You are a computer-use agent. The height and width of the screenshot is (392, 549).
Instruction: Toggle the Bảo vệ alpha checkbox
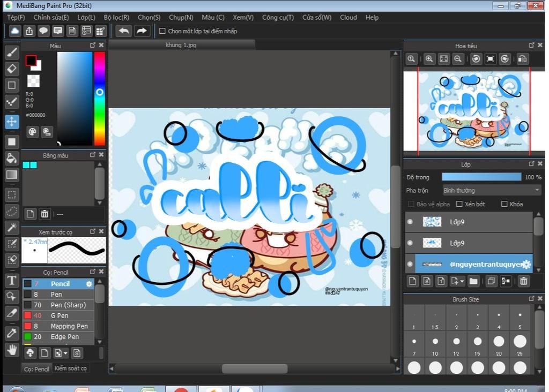(x=411, y=204)
